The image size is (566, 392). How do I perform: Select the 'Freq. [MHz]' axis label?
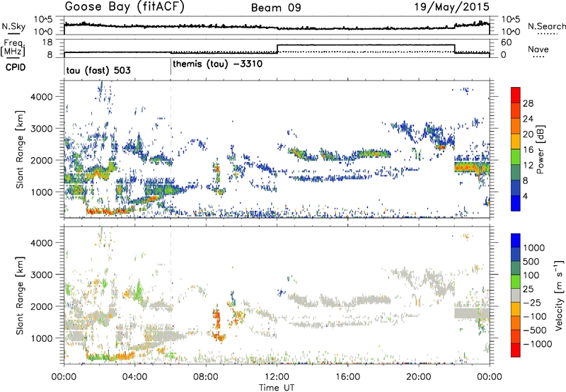coord(14,47)
